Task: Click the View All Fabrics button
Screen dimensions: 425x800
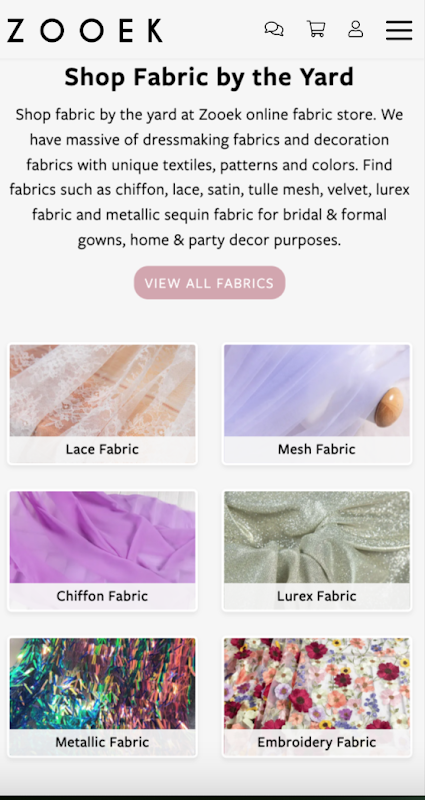Action: tap(209, 283)
